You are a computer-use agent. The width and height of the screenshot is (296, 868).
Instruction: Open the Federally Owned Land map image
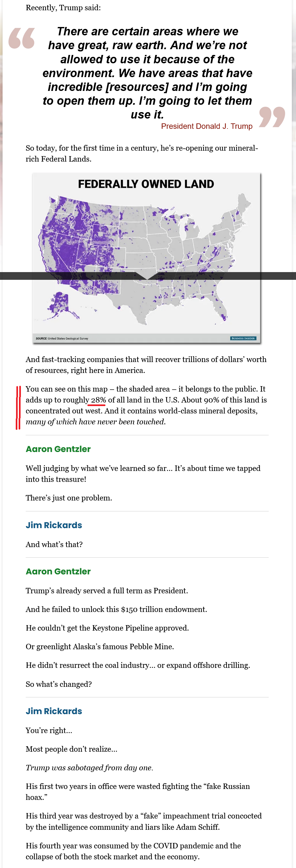(146, 236)
